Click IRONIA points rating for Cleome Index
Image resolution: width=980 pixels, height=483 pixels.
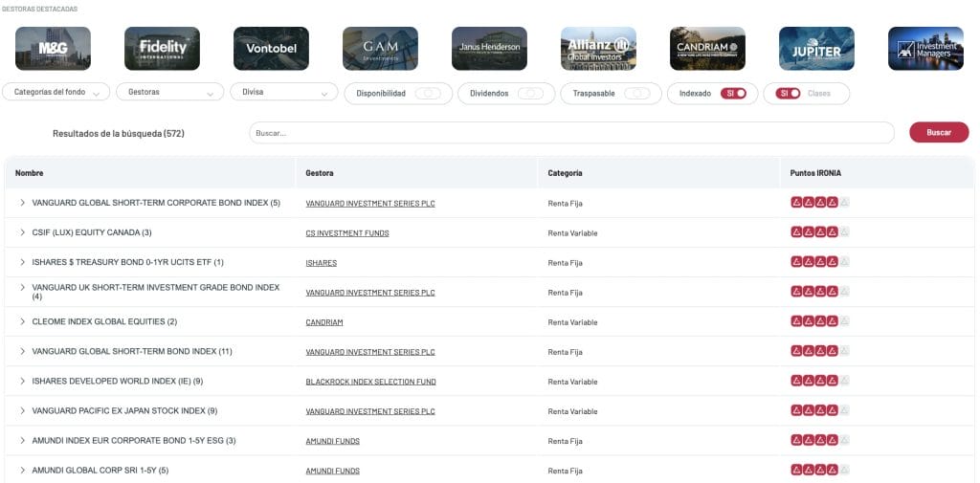click(x=819, y=321)
